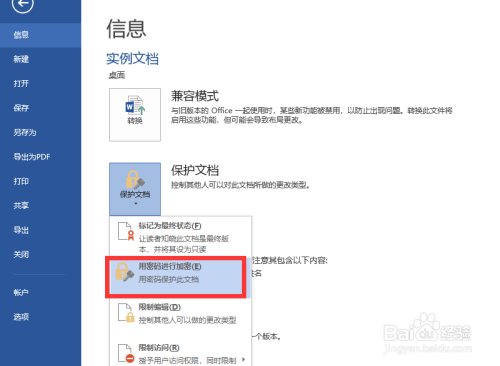The image size is (500, 366).
Task: Open the 限制访问(R) submenu
Action: tap(180, 353)
